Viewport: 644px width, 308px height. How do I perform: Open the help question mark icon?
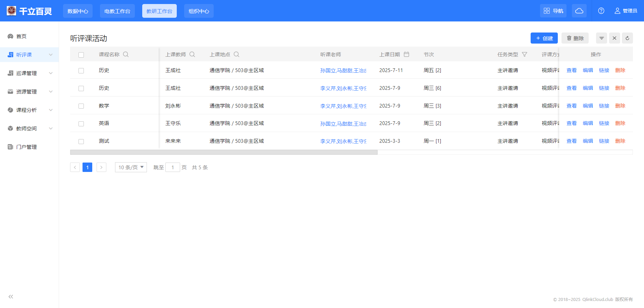601,11
